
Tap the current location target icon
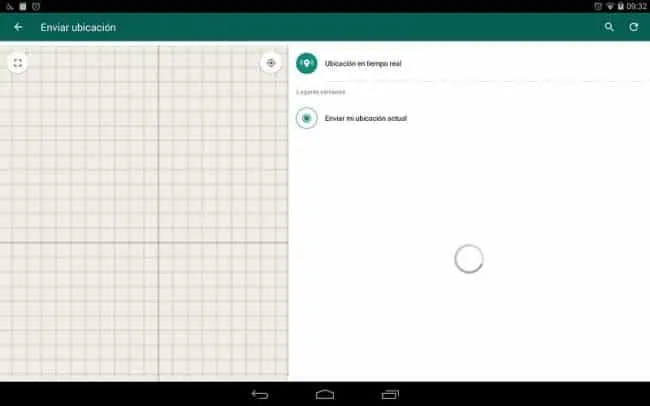click(307, 118)
